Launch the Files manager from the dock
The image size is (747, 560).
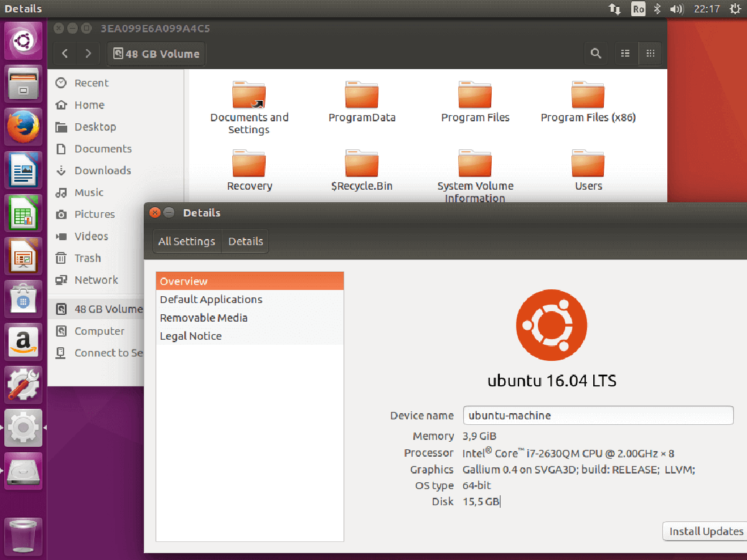pyautogui.click(x=24, y=84)
